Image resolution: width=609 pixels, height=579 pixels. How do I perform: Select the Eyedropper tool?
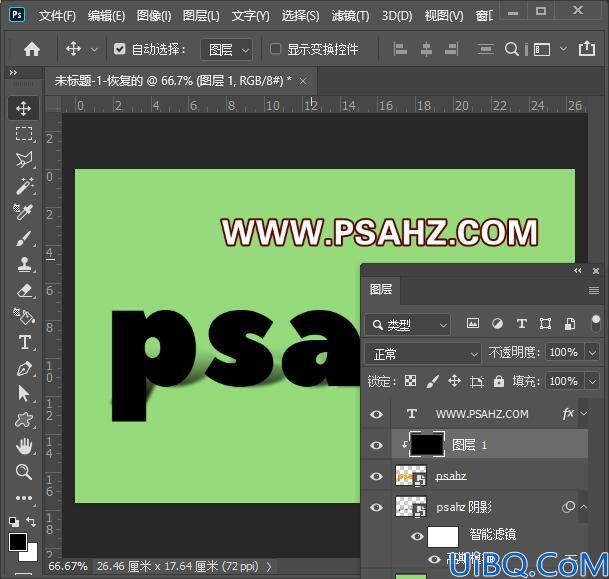24,212
